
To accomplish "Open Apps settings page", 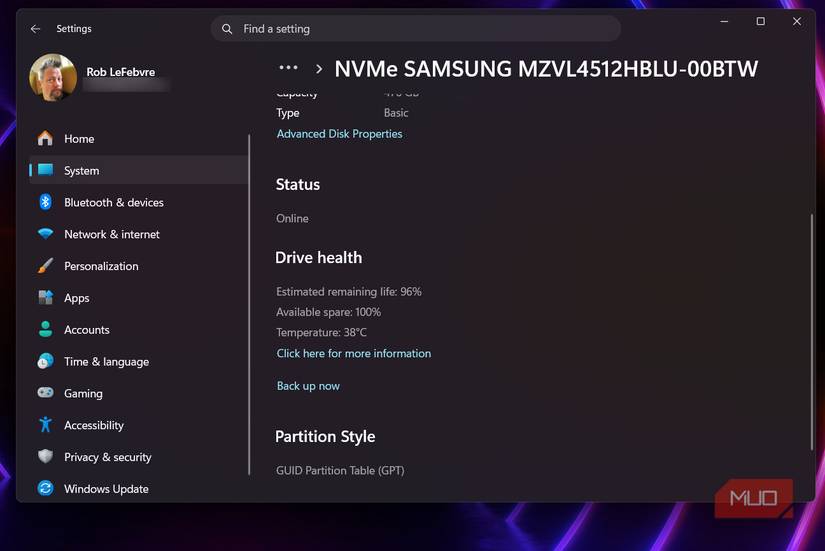I will tap(138, 297).
